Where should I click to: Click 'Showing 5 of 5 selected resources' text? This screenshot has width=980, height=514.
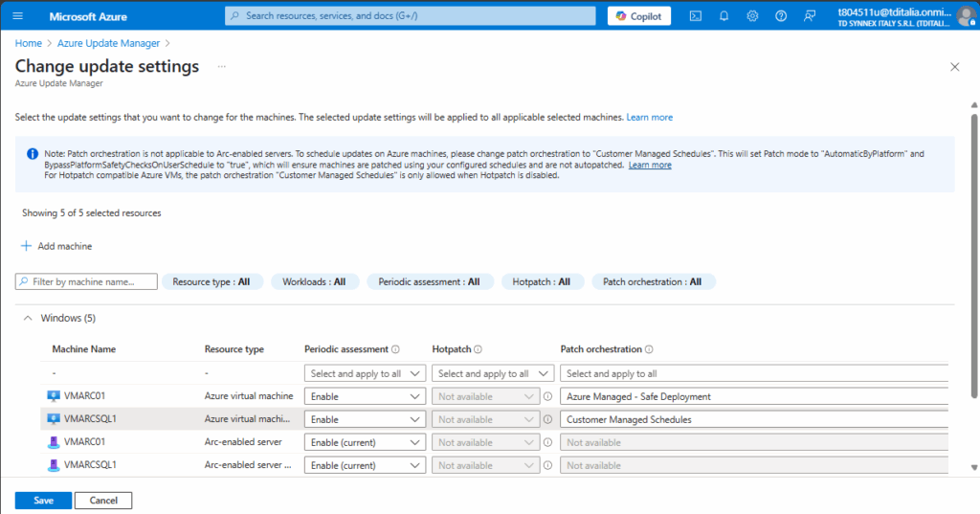[x=91, y=213]
